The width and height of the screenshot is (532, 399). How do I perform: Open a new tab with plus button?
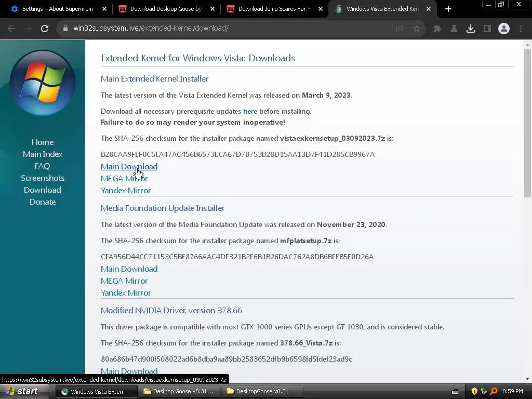point(448,9)
